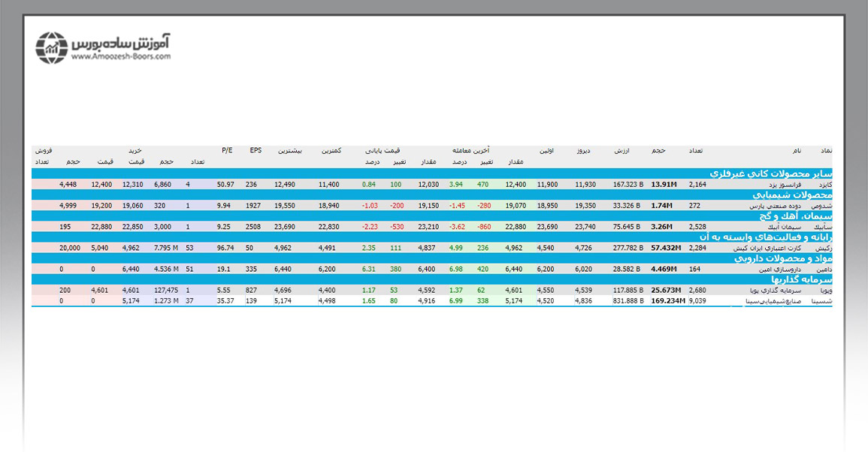The image size is (868, 452).
Task: Sort table by the P/E column header
Action: click(x=227, y=151)
